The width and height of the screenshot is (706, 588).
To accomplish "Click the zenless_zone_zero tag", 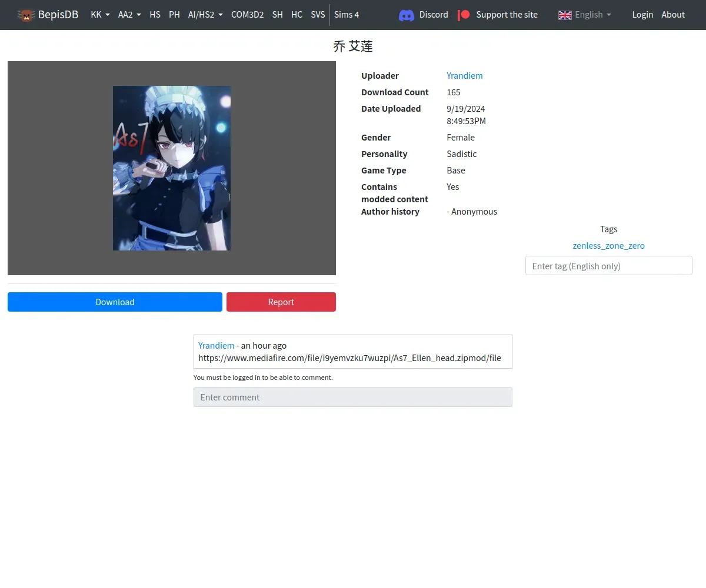I will [608, 245].
